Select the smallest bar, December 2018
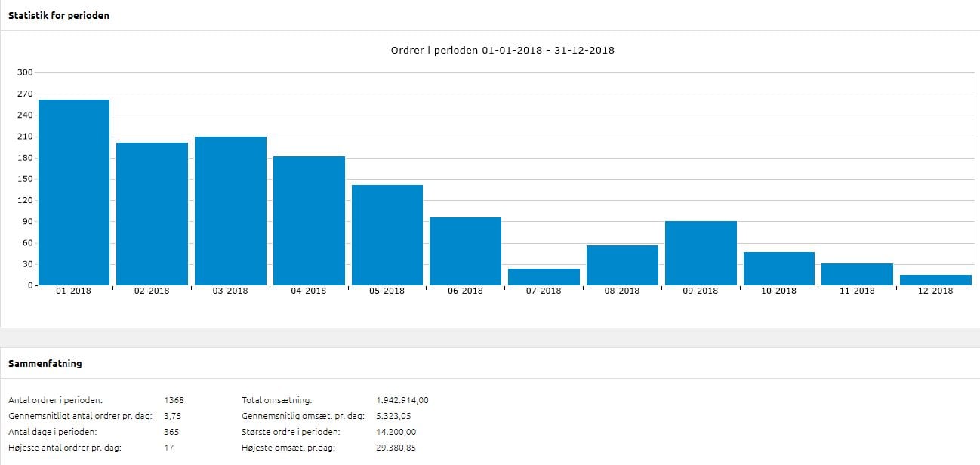Image resolution: width=980 pixels, height=465 pixels. pyautogui.click(x=935, y=280)
